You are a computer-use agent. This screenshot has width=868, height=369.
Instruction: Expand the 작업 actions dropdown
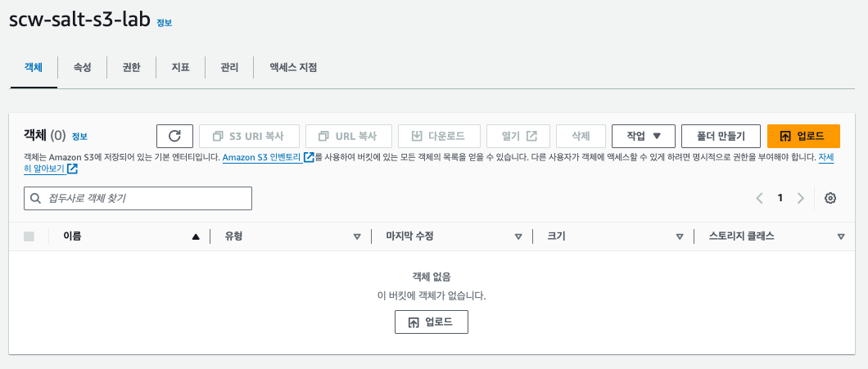643,136
